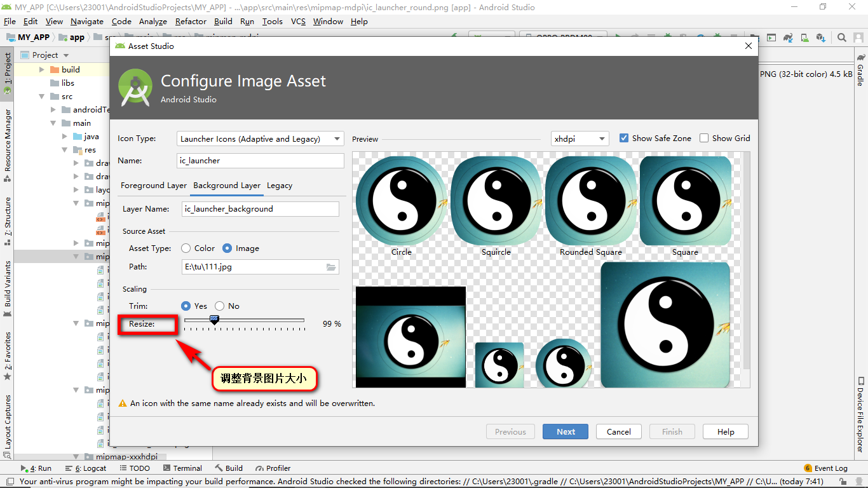Switch to the Background Layer tab
Screen dimensions: 868x488
tap(227, 186)
